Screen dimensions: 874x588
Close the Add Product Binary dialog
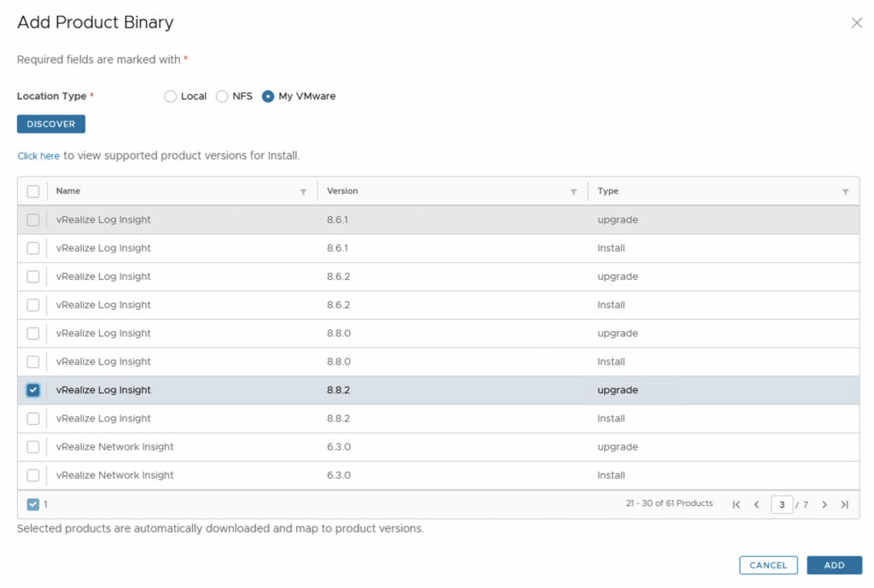[857, 23]
